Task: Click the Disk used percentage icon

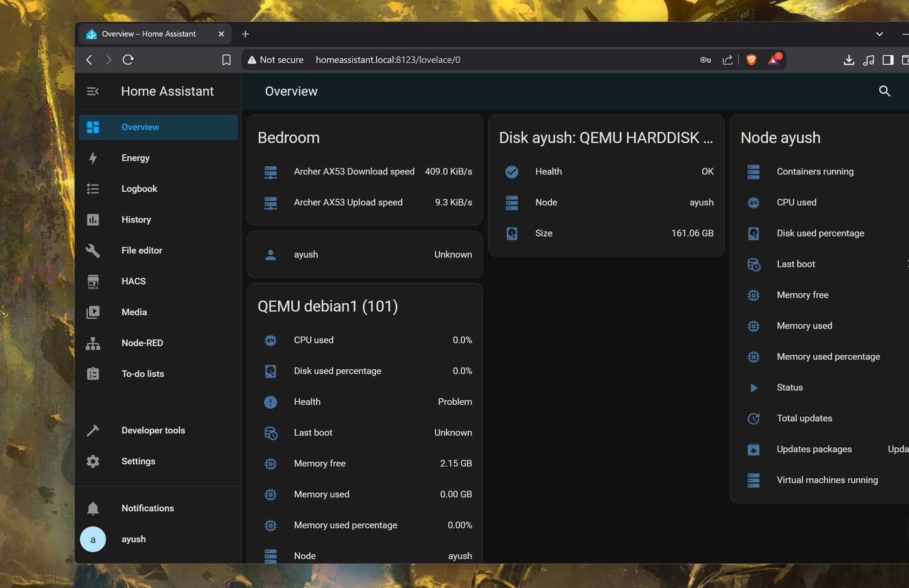Action: pos(270,371)
